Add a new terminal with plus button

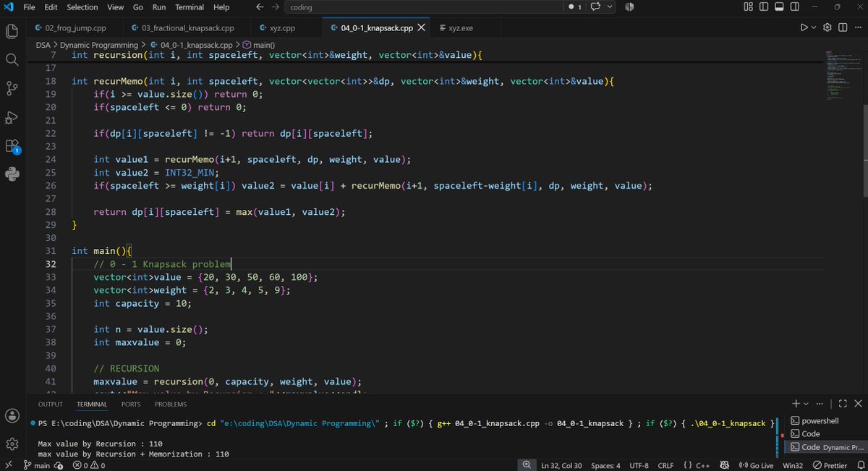tap(796, 404)
